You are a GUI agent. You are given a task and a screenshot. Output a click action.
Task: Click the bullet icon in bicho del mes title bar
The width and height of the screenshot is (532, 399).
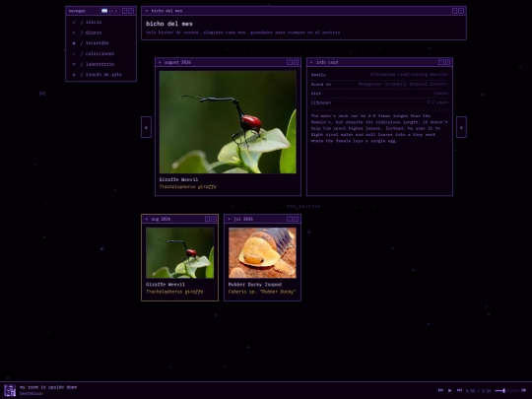tap(147, 11)
